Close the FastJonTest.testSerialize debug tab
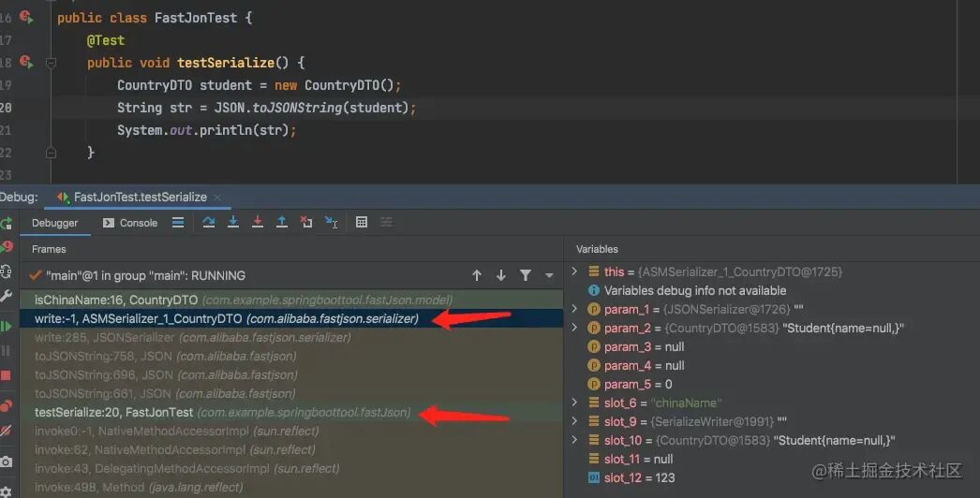 tap(219, 198)
